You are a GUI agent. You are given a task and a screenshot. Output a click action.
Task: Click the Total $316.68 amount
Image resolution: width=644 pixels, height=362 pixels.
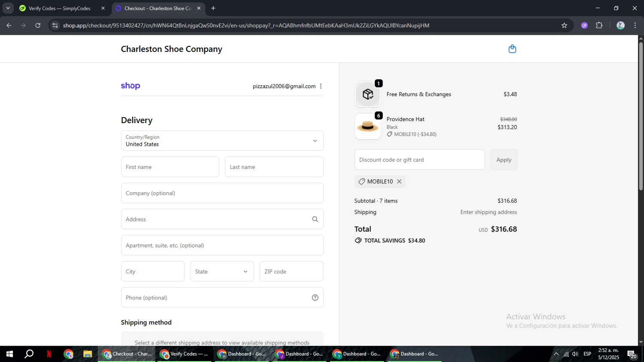[504, 229]
